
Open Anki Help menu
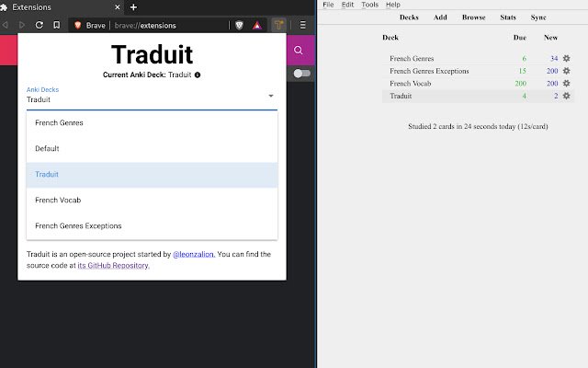tap(393, 5)
